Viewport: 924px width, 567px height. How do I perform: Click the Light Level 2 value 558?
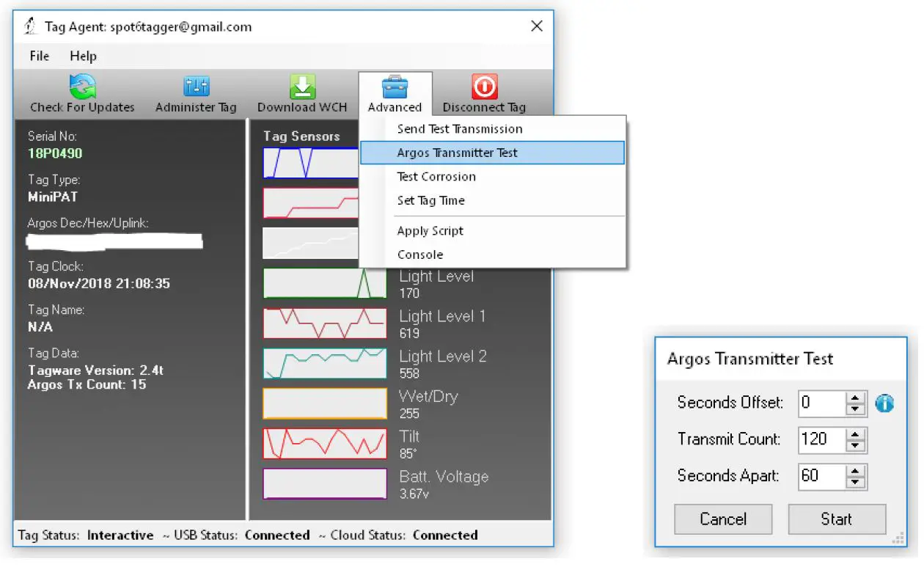[x=409, y=373]
